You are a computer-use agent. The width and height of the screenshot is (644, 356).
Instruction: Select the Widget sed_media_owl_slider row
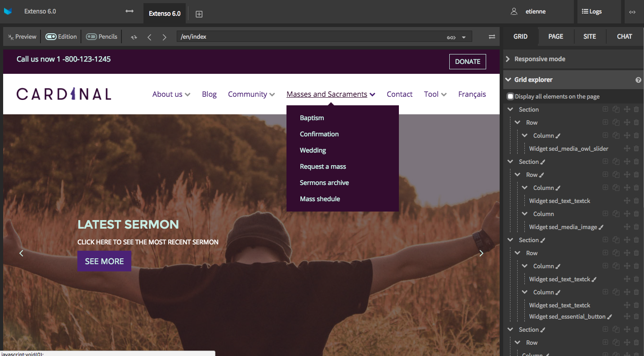[x=568, y=149]
